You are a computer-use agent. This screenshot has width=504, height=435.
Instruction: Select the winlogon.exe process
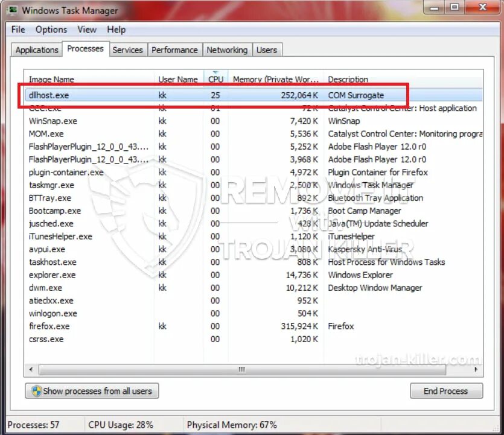point(254,314)
